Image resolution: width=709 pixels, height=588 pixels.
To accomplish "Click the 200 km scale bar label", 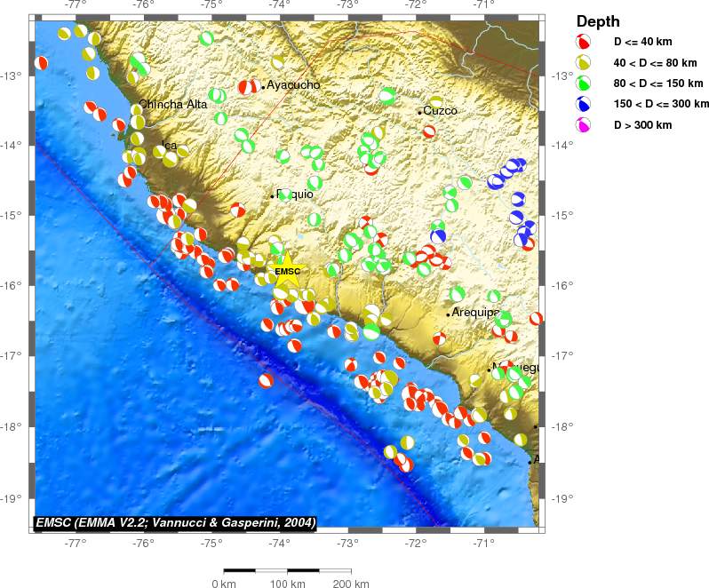I will [350, 584].
